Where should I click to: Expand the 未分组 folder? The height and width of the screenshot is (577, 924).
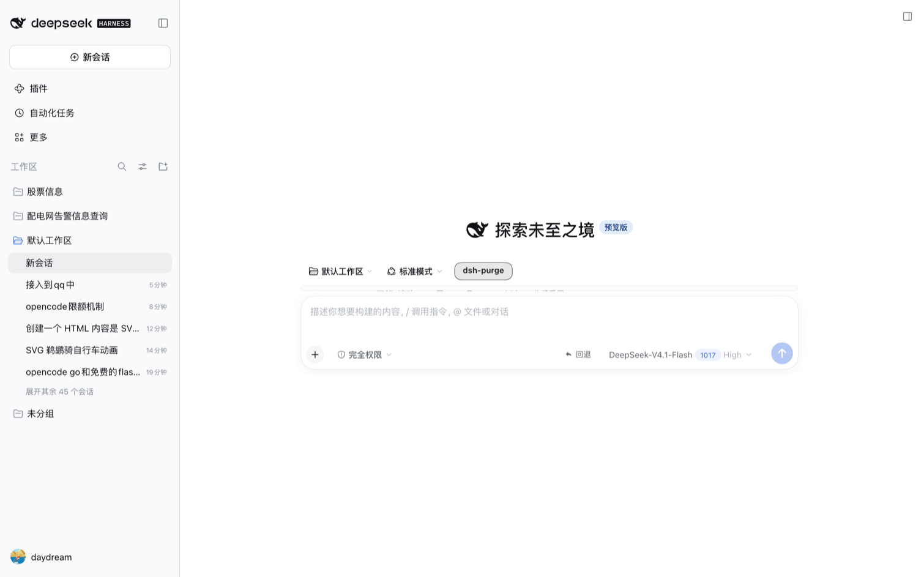pos(90,414)
